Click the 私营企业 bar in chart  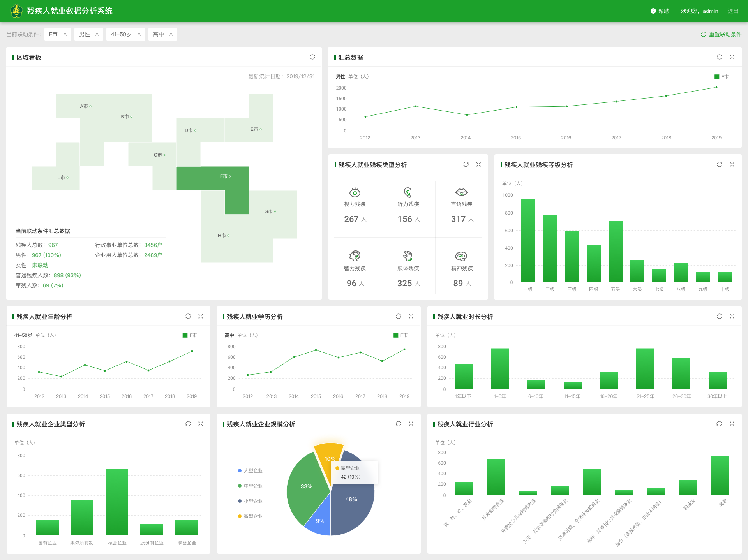[117, 502]
